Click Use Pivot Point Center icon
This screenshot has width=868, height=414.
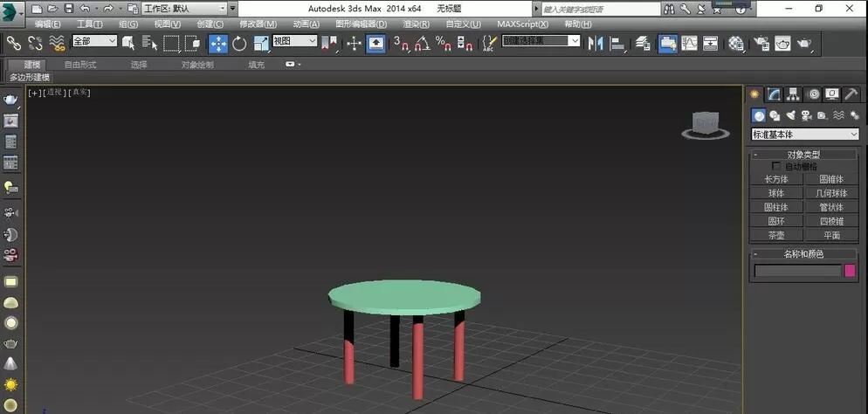point(329,43)
